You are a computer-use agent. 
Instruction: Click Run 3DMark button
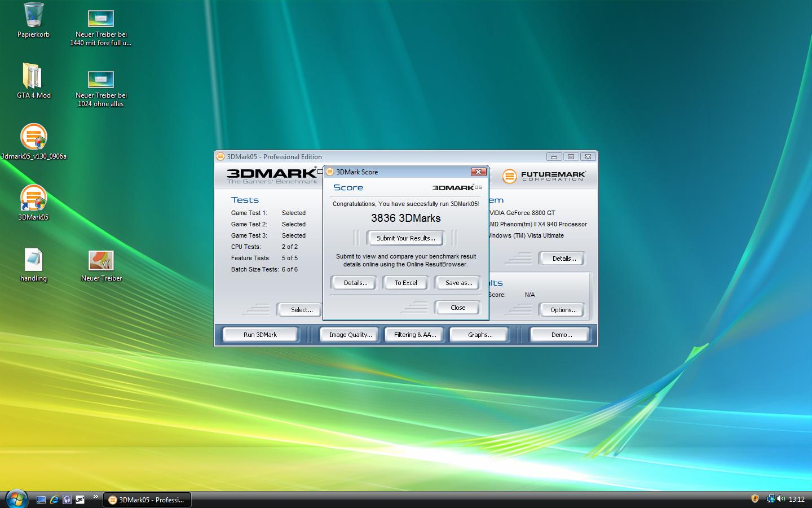260,335
